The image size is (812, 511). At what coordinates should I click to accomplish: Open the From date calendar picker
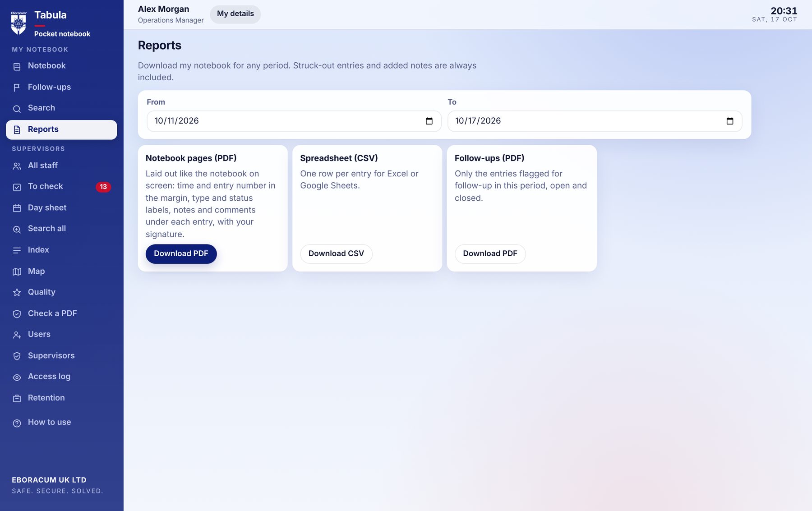point(429,121)
